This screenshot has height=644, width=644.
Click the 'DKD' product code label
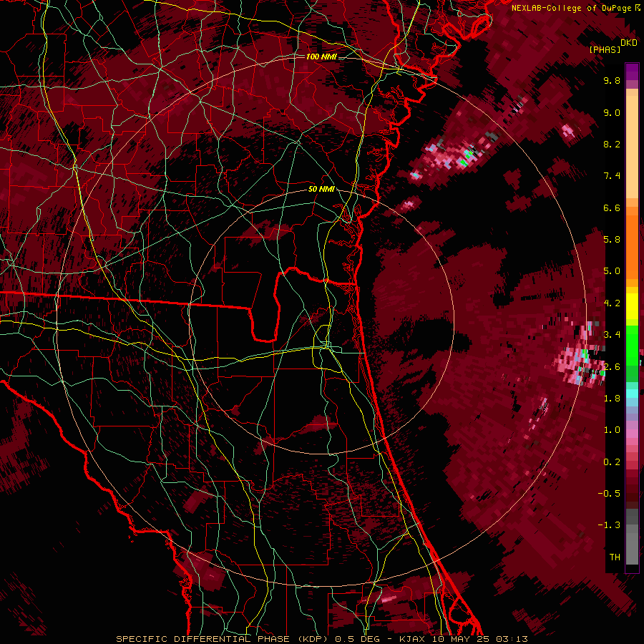click(x=629, y=43)
